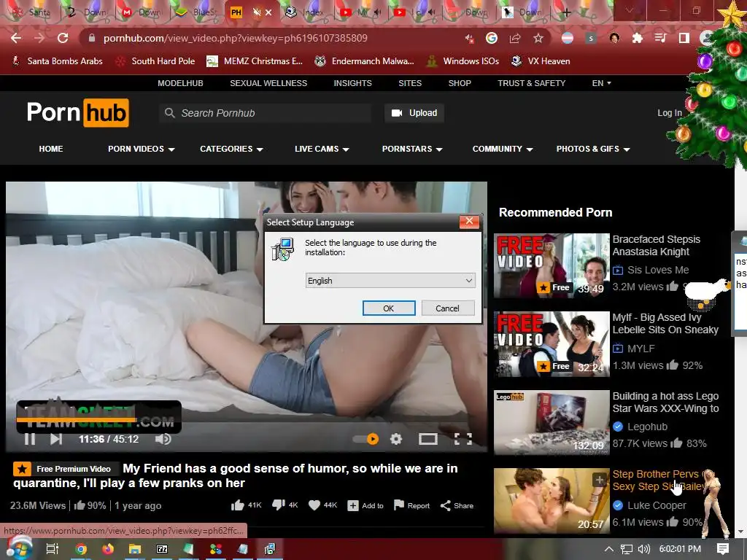This screenshot has width=747, height=560.
Task: Open Task View on the taskbar
Action: [53, 549]
